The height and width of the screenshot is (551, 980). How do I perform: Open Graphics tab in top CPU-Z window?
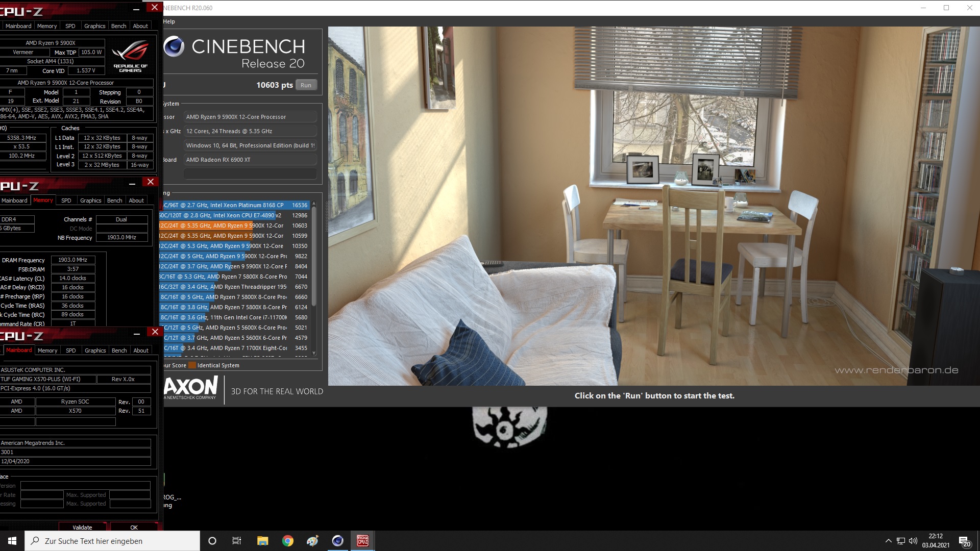pos(94,26)
